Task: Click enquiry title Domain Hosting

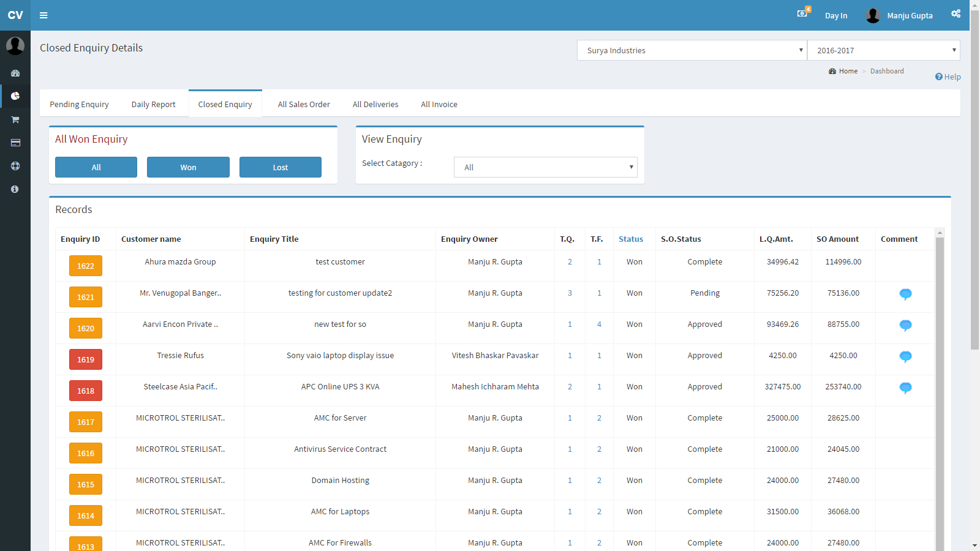Action: tap(340, 480)
